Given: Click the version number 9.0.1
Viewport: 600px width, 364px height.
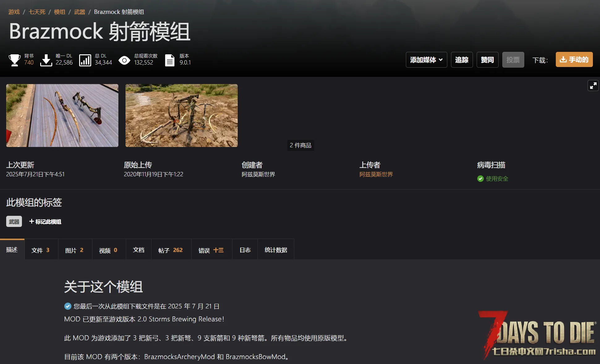Looking at the screenshot, I should tap(185, 62).
